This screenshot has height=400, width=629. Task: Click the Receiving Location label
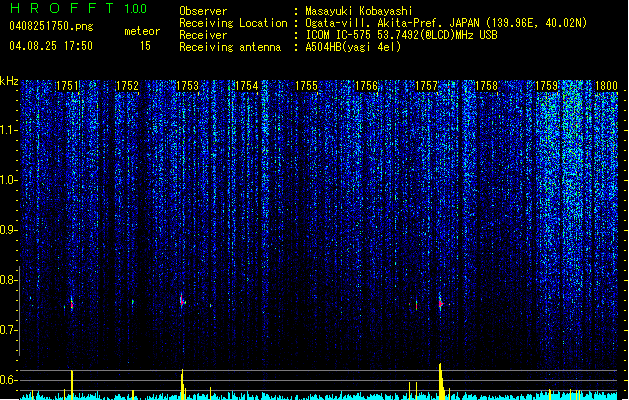[233, 23]
